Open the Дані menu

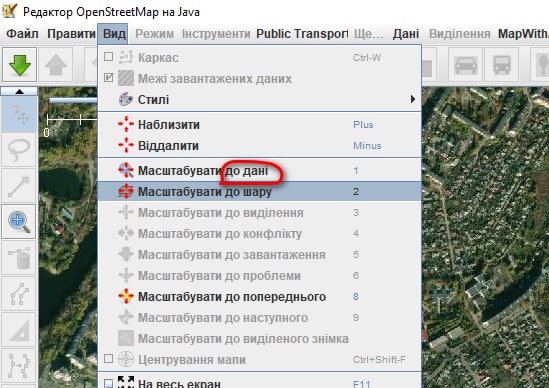point(406,34)
